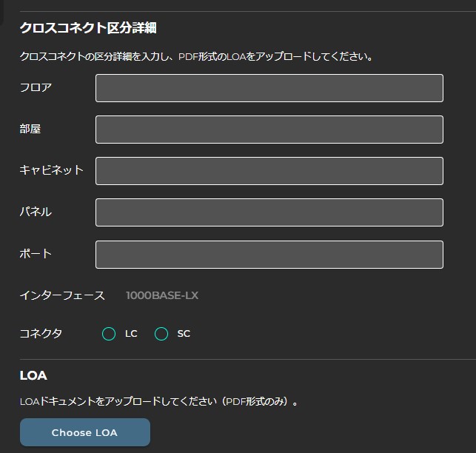The width and height of the screenshot is (476, 453).
Task: Choose the SC connector radio button
Action: (161, 334)
